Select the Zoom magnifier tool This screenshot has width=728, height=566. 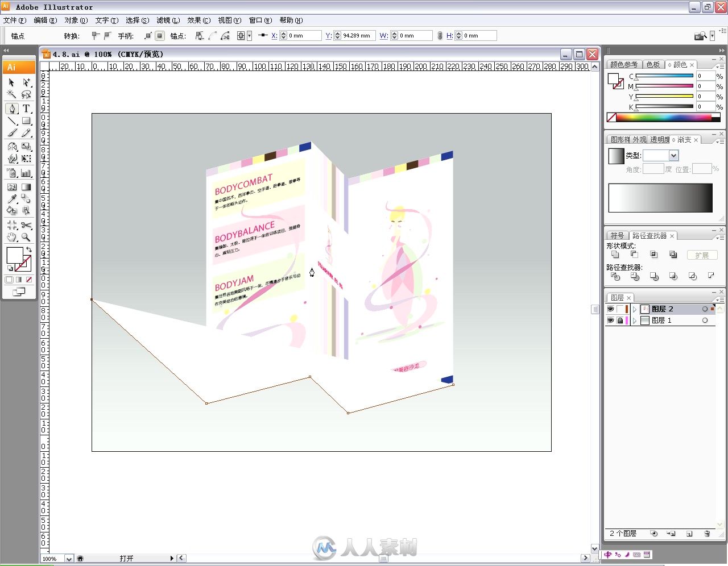point(26,237)
